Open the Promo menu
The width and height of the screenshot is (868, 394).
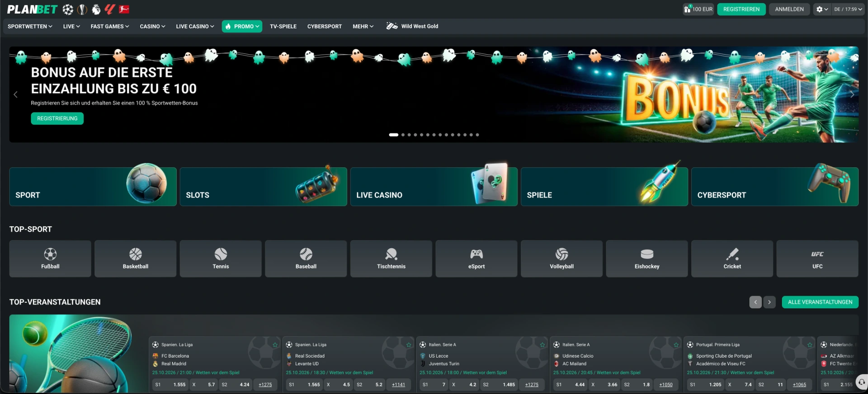tap(242, 26)
